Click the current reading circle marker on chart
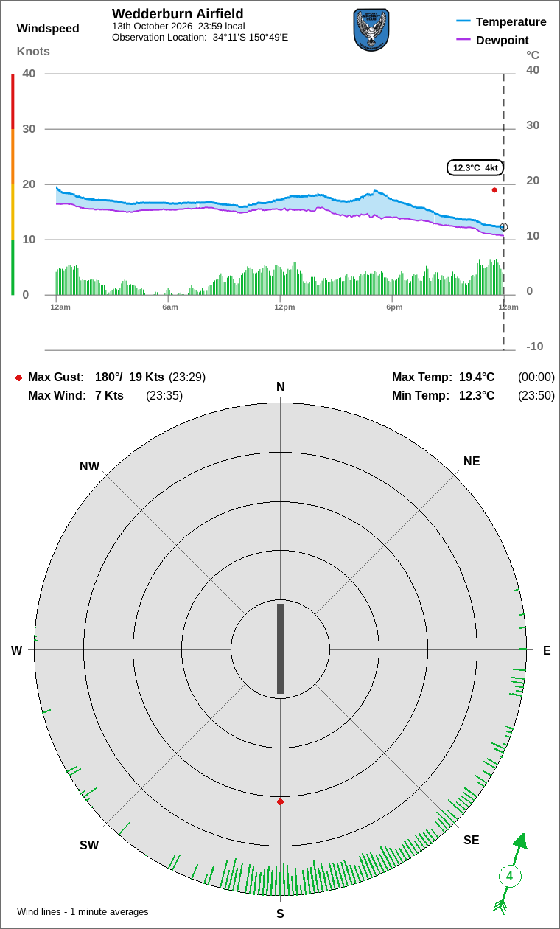 pyautogui.click(x=504, y=227)
